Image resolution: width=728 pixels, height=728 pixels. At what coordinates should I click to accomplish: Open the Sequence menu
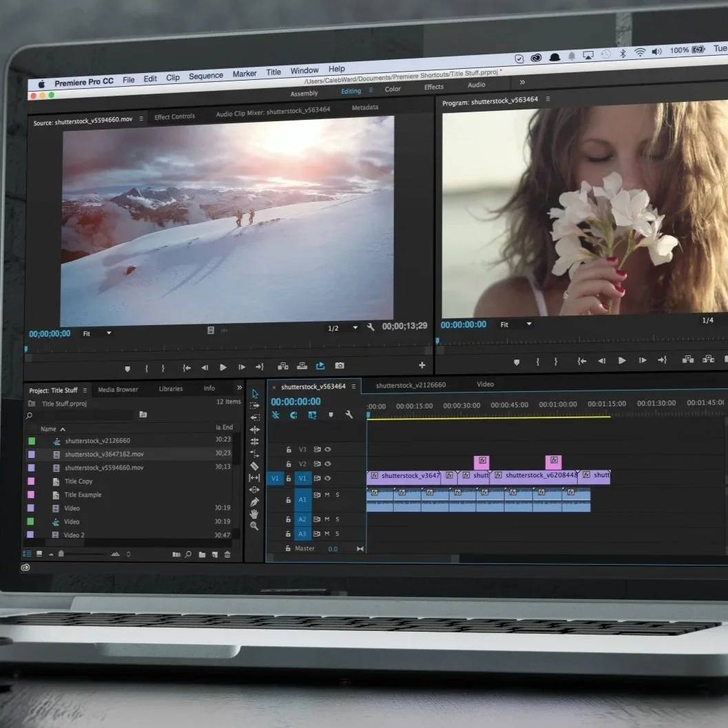click(206, 76)
